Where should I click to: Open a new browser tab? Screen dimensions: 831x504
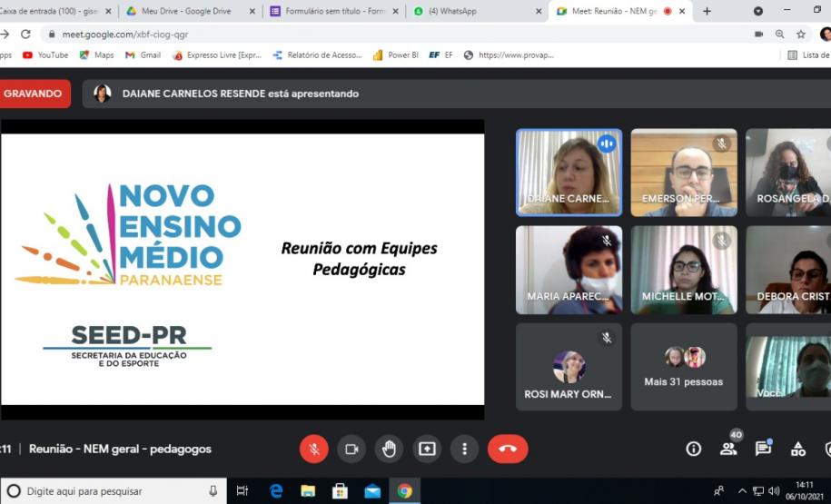click(x=707, y=11)
